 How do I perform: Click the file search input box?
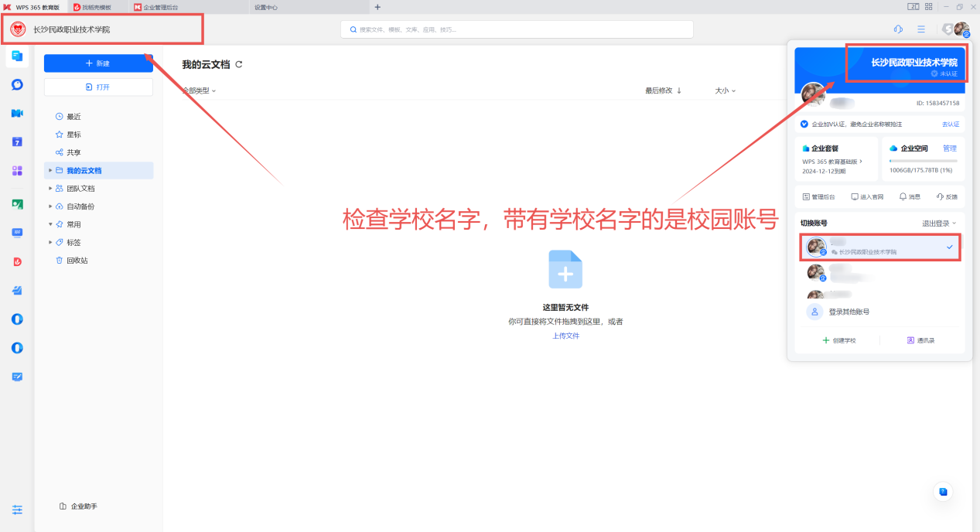517,29
